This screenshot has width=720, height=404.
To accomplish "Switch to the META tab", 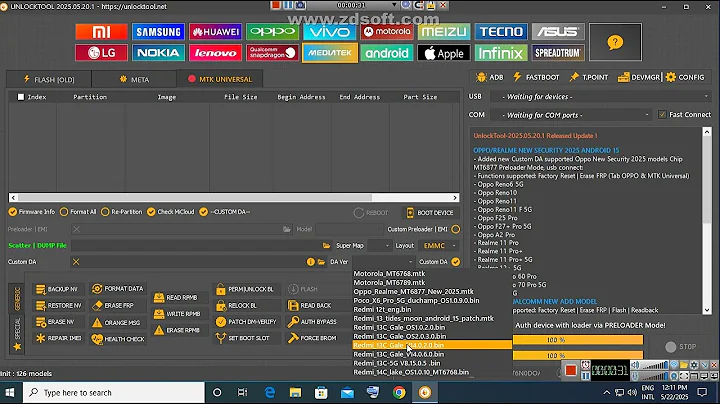I will [x=134, y=79].
